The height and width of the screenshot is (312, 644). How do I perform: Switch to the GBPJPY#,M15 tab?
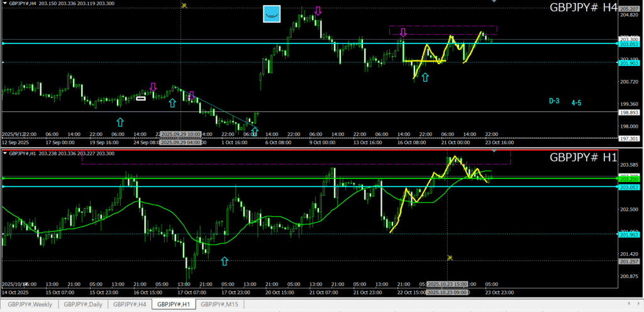click(219, 304)
